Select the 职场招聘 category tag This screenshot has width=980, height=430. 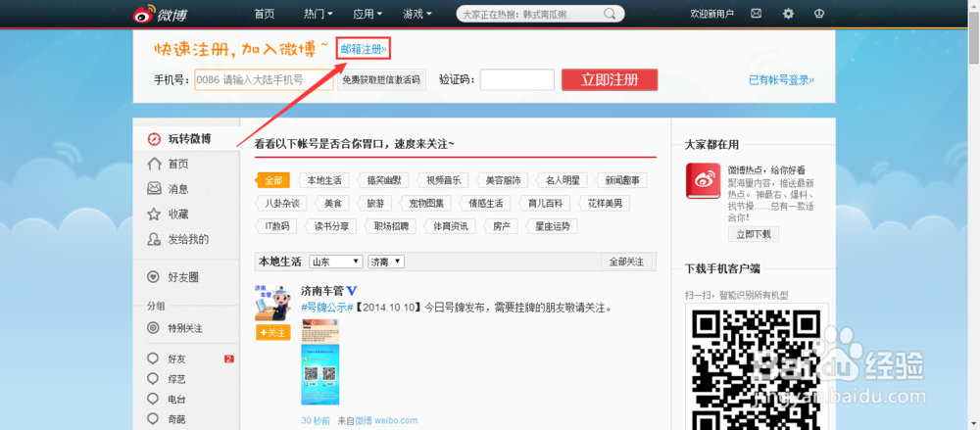(391, 225)
